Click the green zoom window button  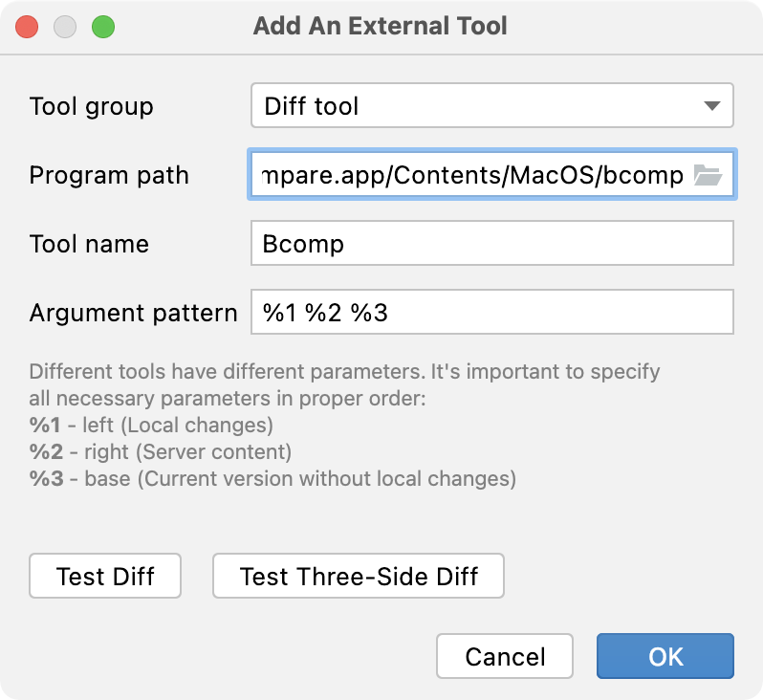(103, 26)
